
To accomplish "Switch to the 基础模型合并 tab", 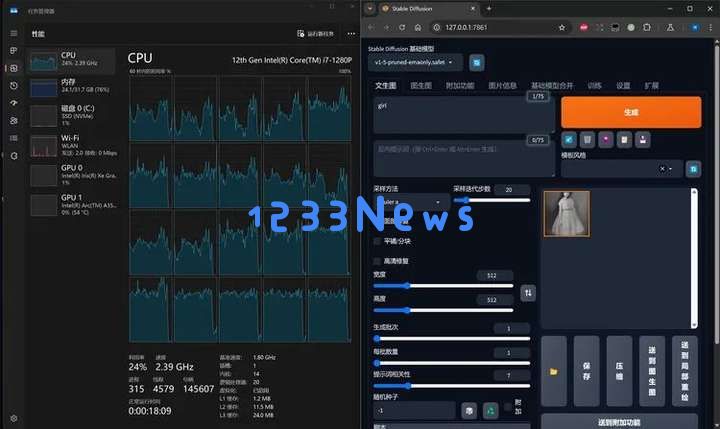I will point(552,86).
